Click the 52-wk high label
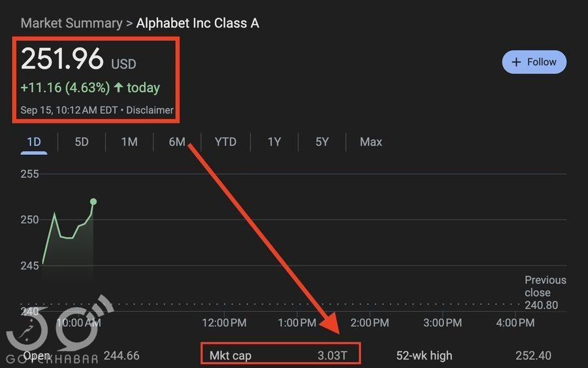 (x=424, y=356)
